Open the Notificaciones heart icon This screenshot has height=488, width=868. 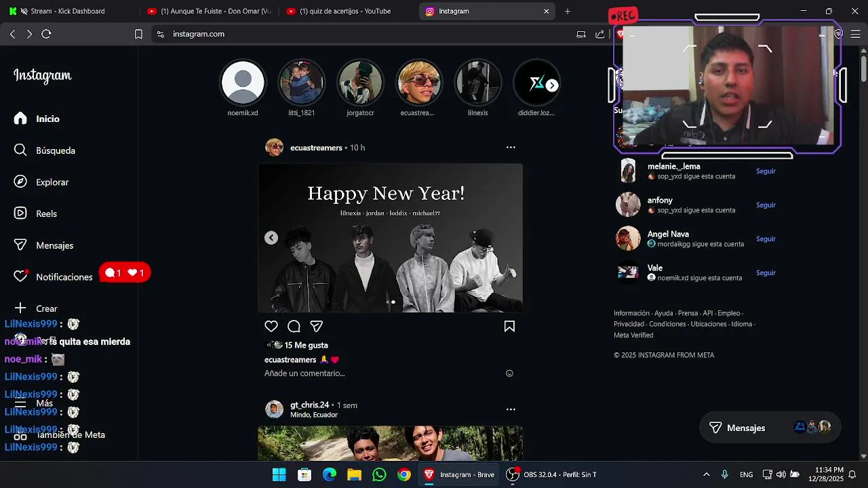click(20, 277)
